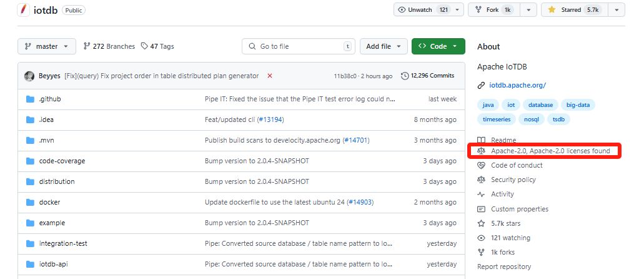Click the iotdb repository name

(46, 10)
